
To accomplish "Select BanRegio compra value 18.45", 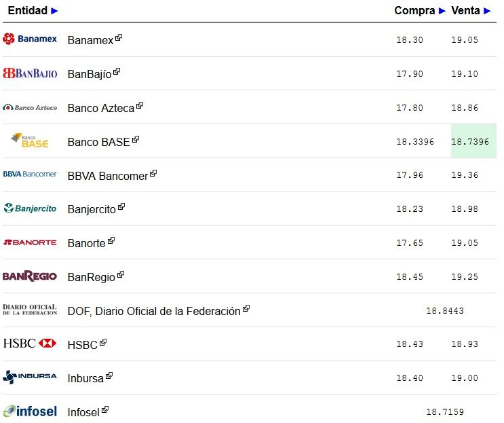I will point(410,276).
